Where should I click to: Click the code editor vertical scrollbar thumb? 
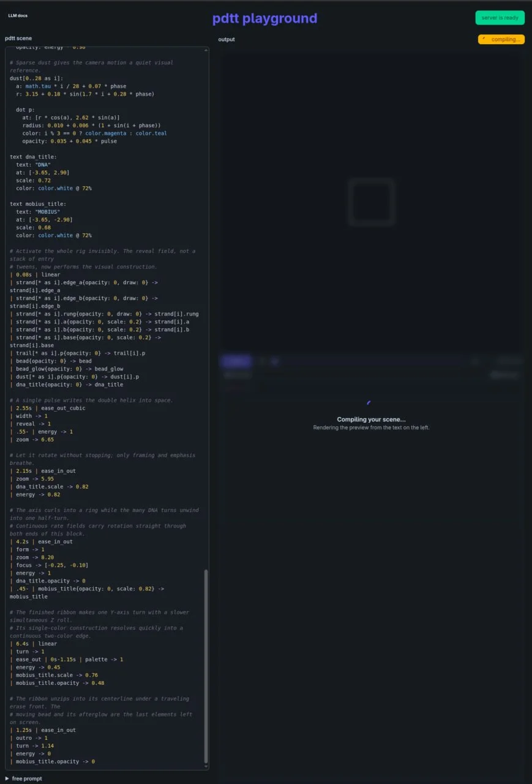click(x=206, y=666)
